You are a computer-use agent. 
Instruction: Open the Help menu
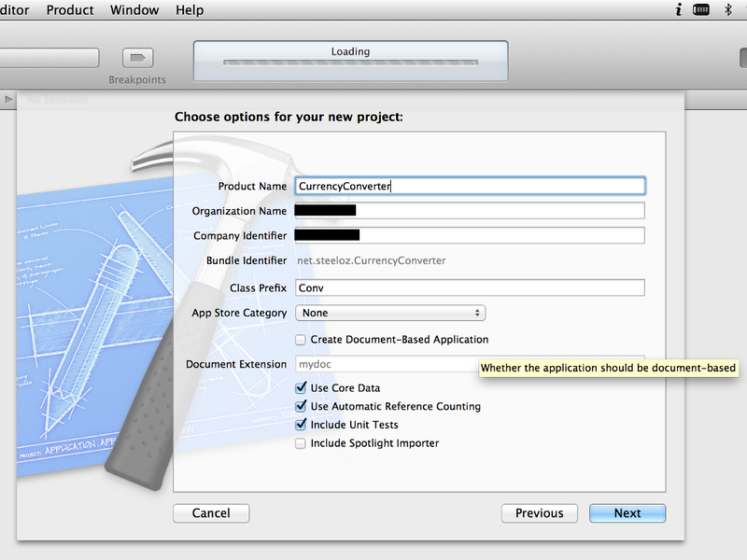point(190,10)
